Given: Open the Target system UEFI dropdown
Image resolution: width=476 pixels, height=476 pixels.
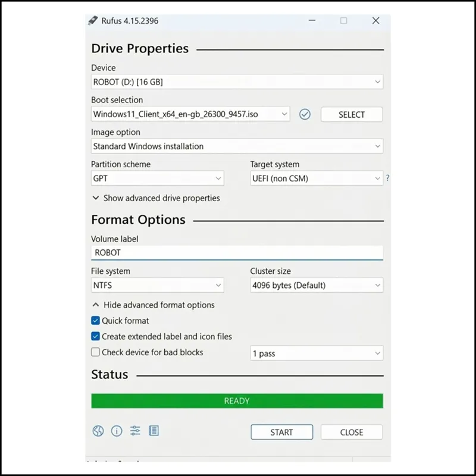Looking at the screenshot, I should [x=317, y=178].
